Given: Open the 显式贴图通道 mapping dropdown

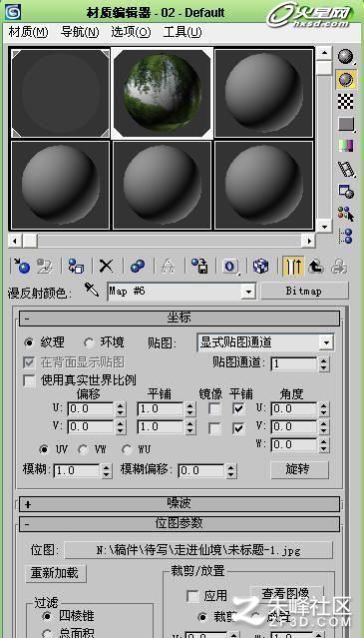Looking at the screenshot, I should [x=265, y=342].
